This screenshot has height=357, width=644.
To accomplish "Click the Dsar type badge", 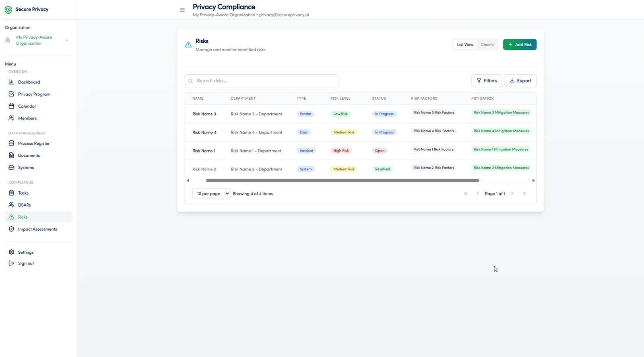I will pos(303,132).
